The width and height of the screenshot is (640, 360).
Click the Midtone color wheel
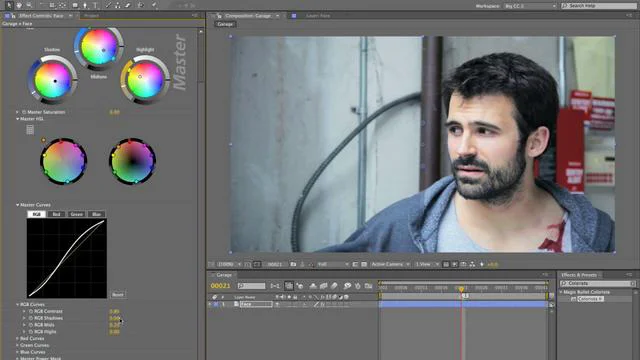99,47
